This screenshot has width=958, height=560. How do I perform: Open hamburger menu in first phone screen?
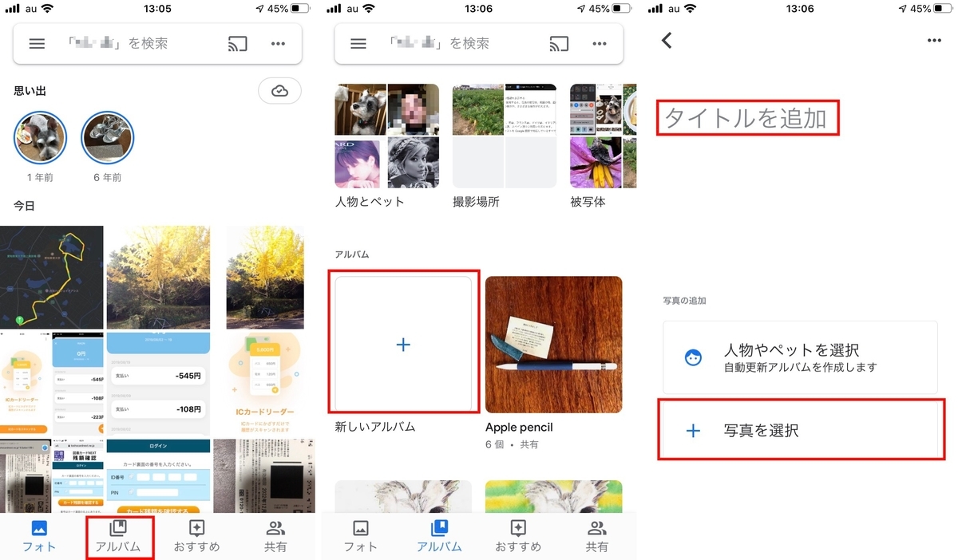click(x=37, y=44)
